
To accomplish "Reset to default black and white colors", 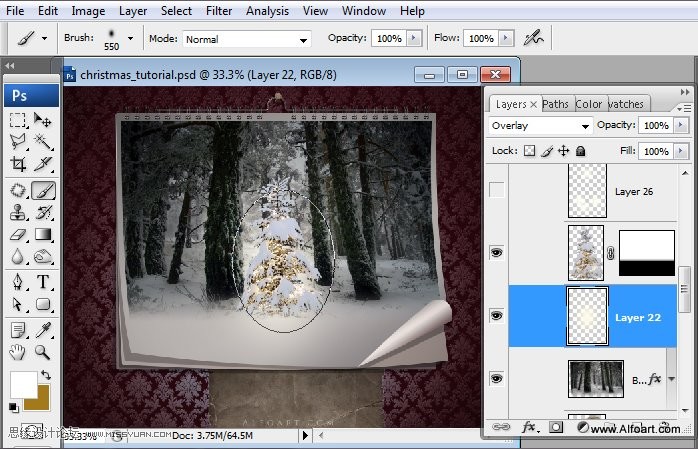I will point(14,407).
